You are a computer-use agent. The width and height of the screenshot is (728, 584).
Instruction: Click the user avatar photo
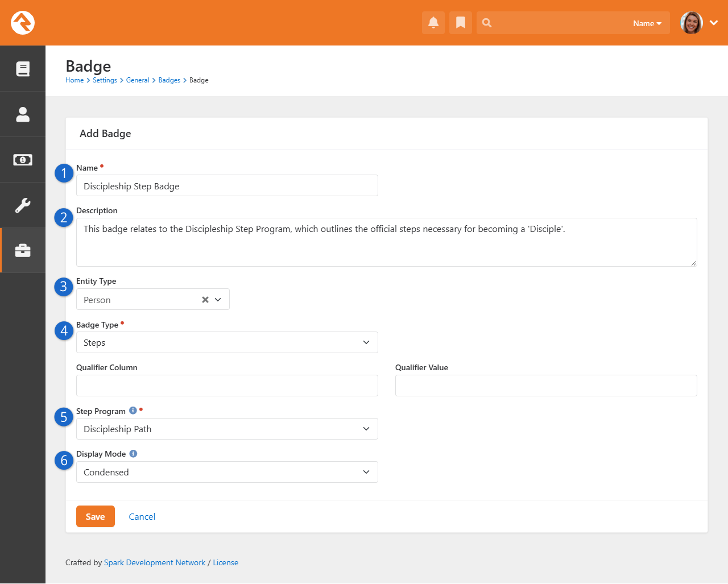coord(692,23)
